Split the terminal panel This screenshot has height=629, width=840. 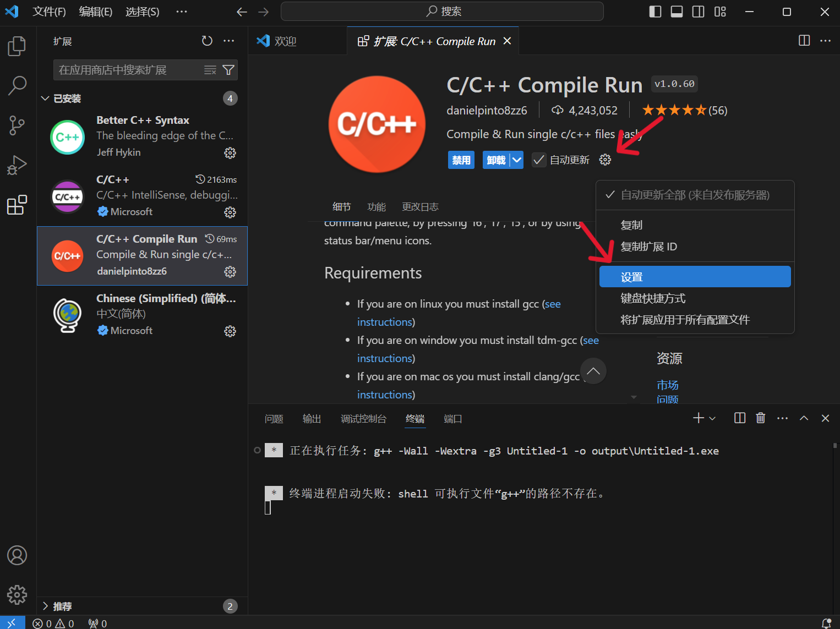(x=740, y=418)
